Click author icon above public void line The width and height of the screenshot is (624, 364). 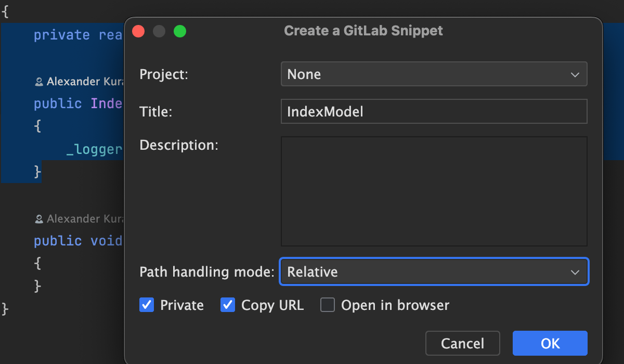[x=39, y=219]
